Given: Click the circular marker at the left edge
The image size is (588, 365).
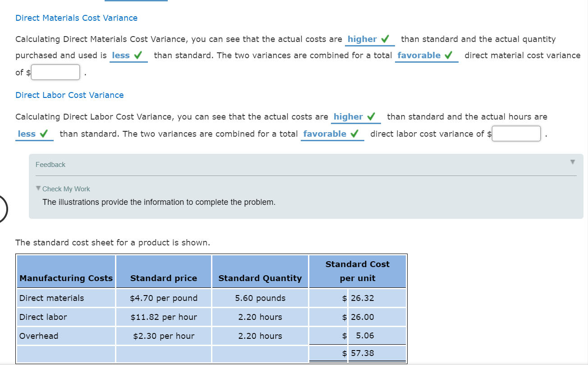Looking at the screenshot, I should point(2,208).
